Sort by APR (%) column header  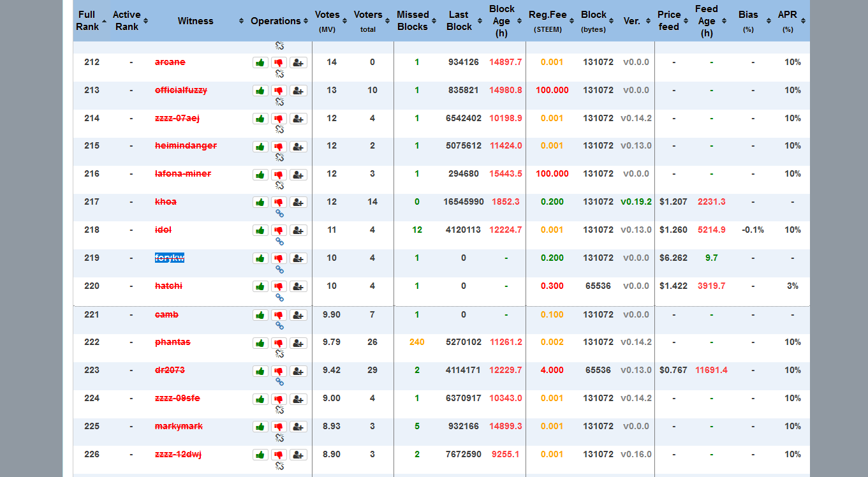pyautogui.click(x=792, y=20)
